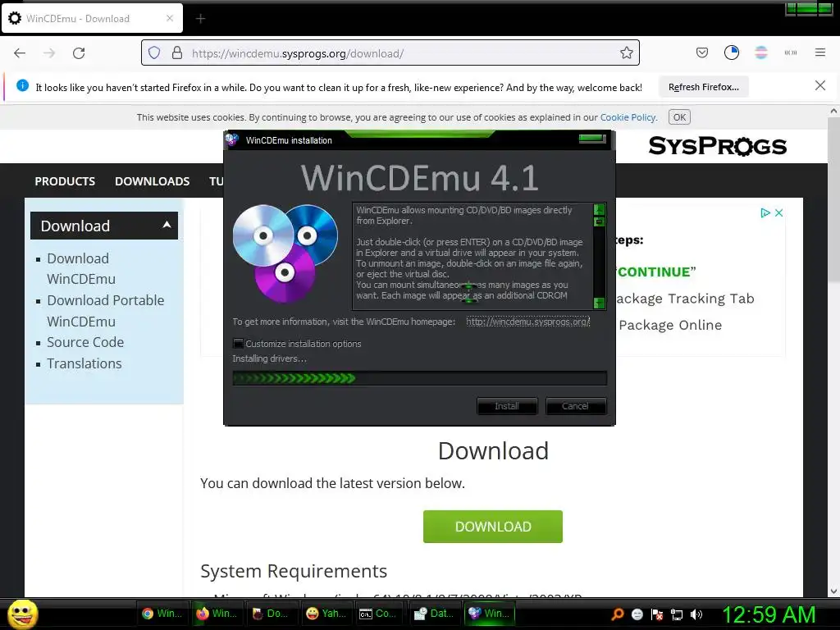Accept cookies with OK button

point(679,117)
